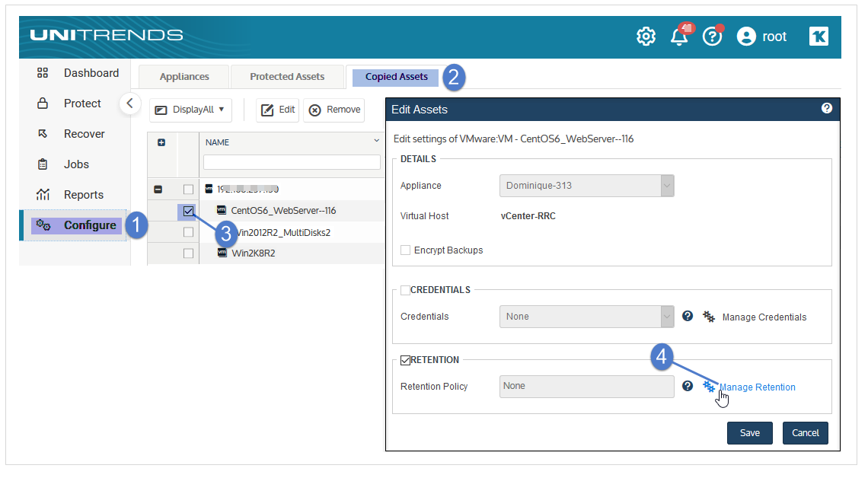868x478 pixels.
Task: Open Recover from the sidebar
Action: [70, 134]
